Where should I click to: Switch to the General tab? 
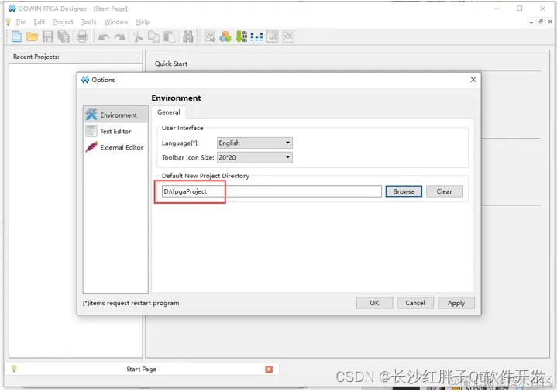tap(169, 112)
